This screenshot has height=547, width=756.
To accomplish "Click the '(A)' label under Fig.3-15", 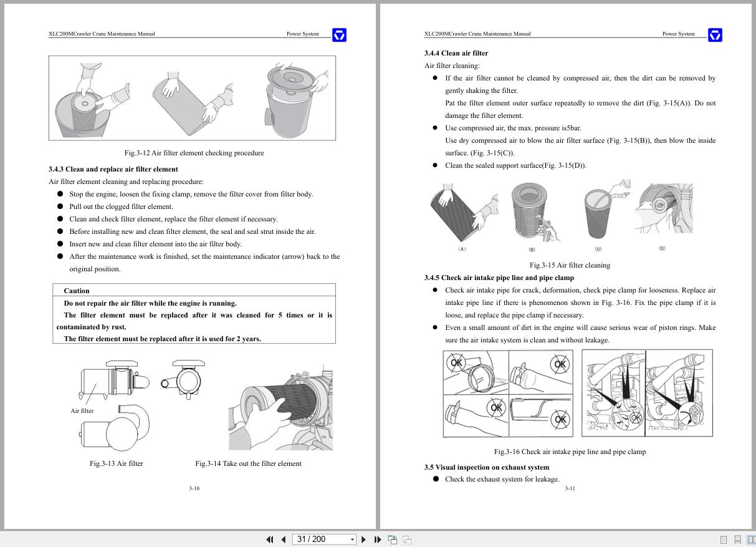I will (462, 249).
